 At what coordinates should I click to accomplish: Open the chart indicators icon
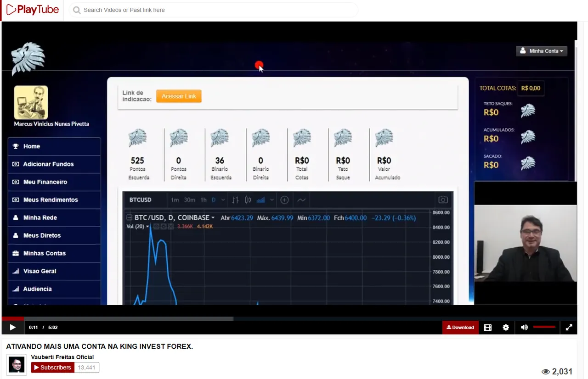click(301, 200)
